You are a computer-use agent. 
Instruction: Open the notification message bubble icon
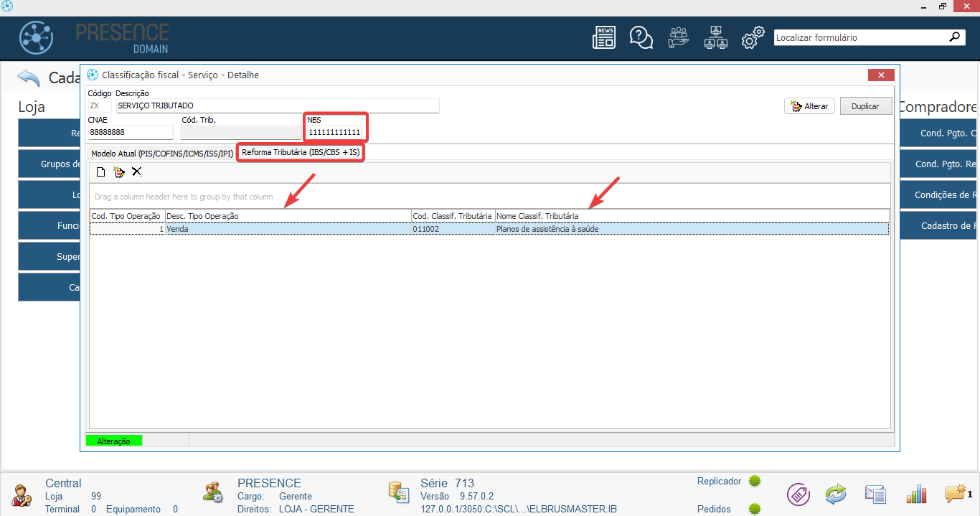[x=955, y=494]
